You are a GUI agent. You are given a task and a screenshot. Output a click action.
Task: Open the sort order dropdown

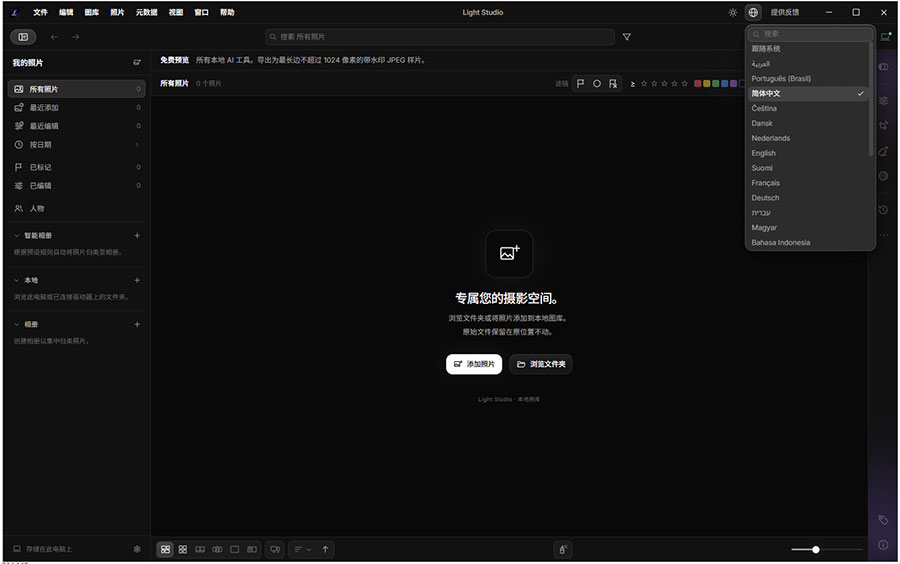click(x=302, y=549)
